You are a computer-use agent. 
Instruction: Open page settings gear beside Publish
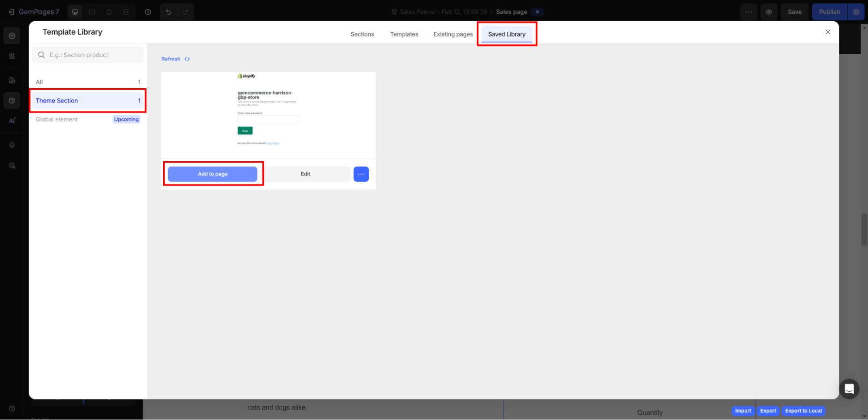pos(856,12)
